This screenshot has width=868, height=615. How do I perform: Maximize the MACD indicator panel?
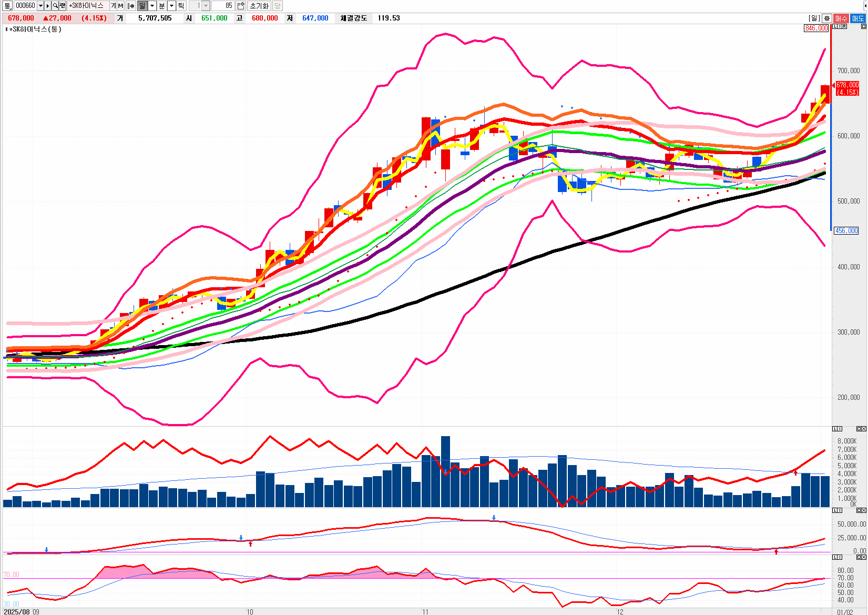(x=858, y=510)
